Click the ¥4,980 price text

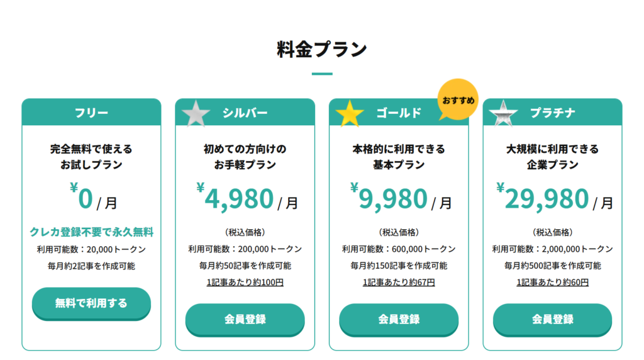pos(235,197)
